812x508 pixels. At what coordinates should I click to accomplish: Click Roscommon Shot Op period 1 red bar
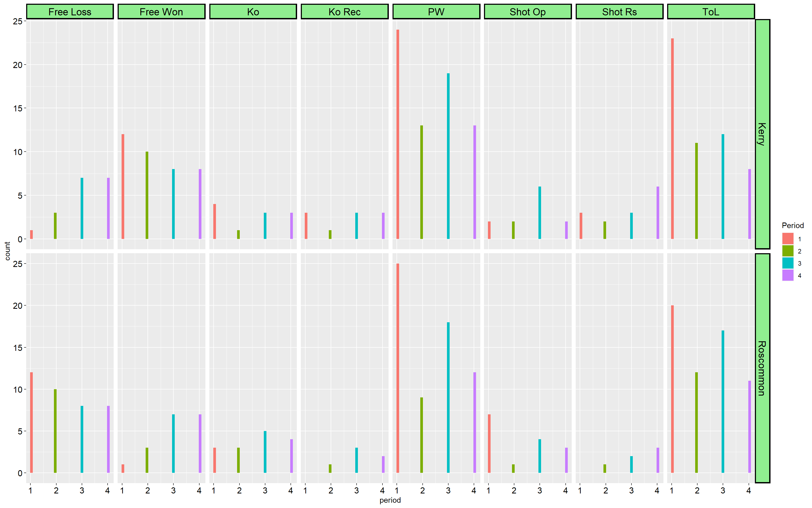[489, 443]
